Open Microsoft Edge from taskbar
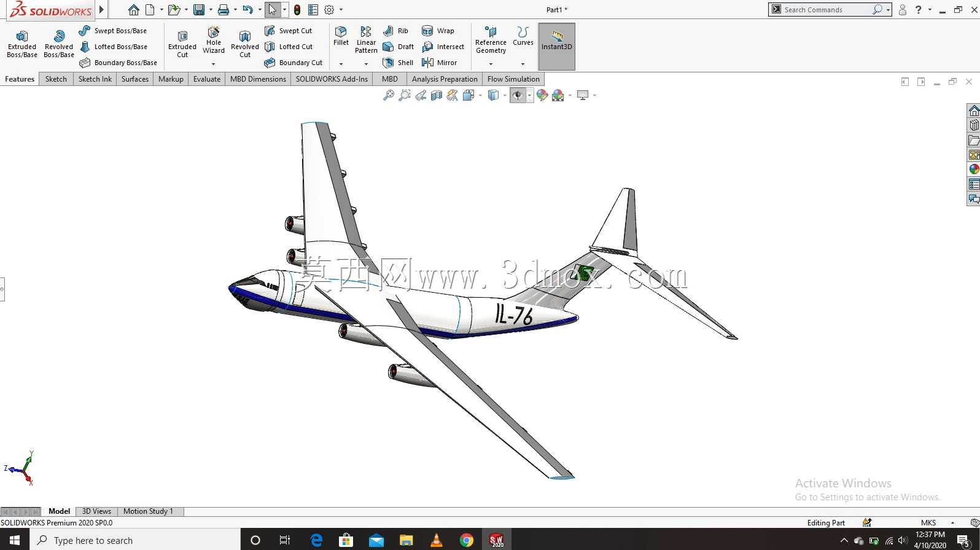This screenshot has height=550, width=980. [x=316, y=540]
